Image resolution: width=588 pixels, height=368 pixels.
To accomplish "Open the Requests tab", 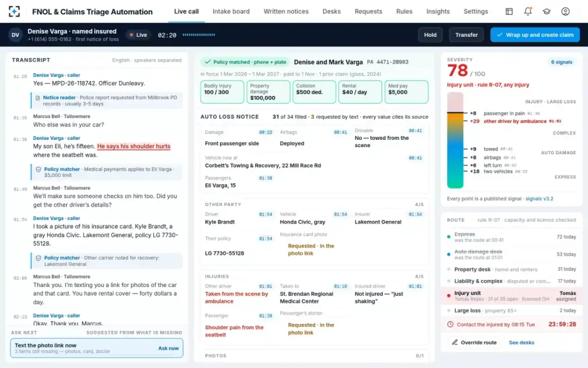I will tap(368, 11).
